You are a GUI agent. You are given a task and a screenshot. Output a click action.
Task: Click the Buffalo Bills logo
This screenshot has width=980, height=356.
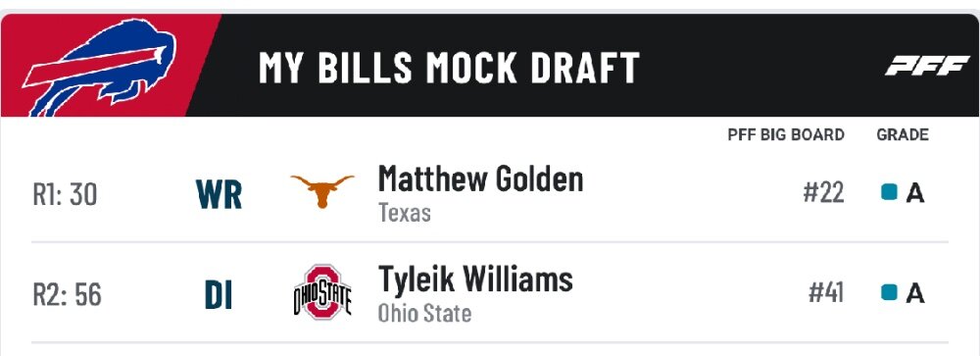pyautogui.click(x=100, y=67)
